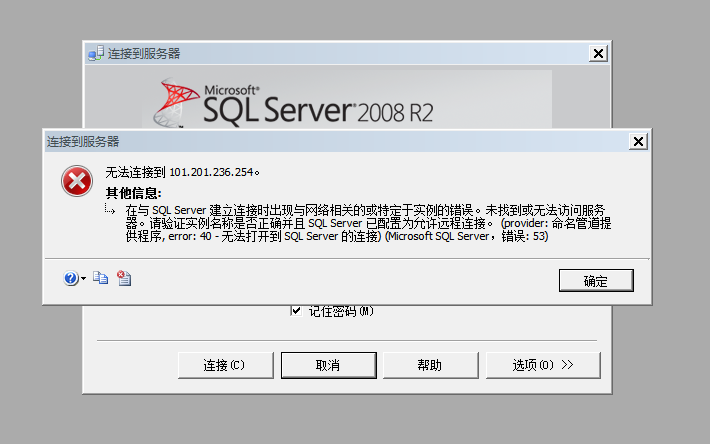Click the 取消 button
This screenshot has width=710, height=444.
(x=329, y=365)
